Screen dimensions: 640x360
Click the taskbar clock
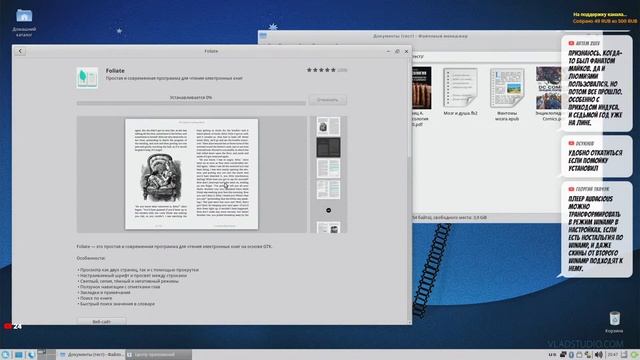(x=612, y=355)
